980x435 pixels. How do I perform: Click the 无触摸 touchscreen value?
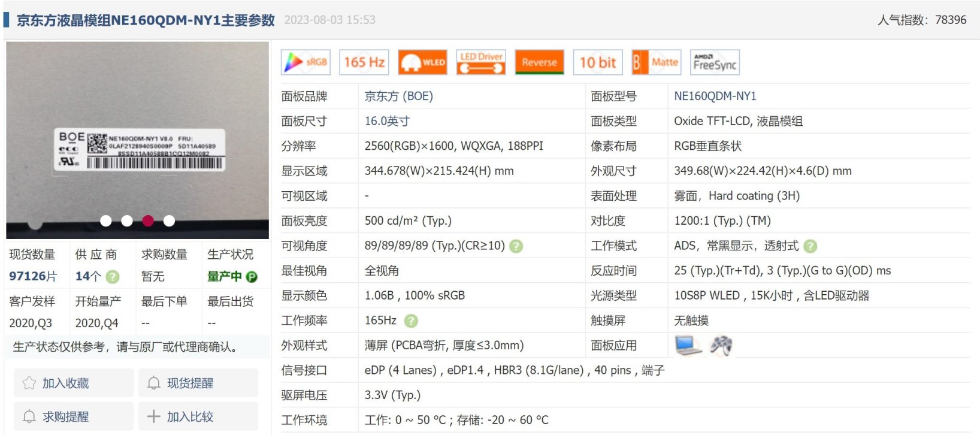691,321
